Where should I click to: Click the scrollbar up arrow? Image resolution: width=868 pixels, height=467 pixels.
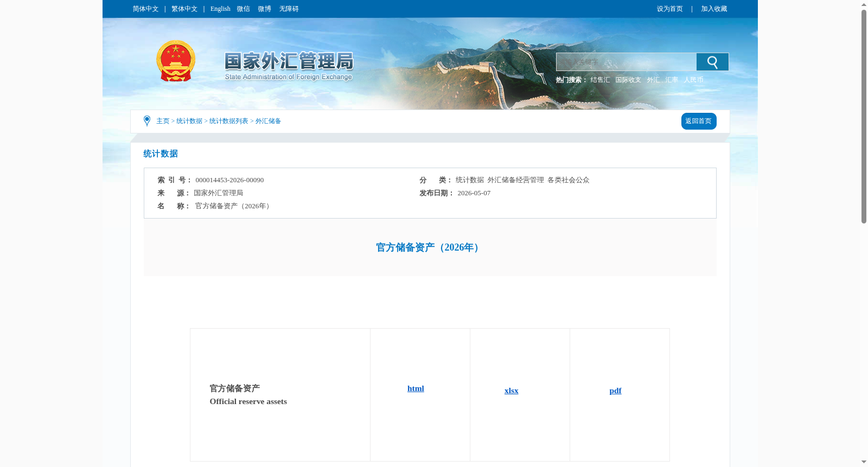(864, 4)
